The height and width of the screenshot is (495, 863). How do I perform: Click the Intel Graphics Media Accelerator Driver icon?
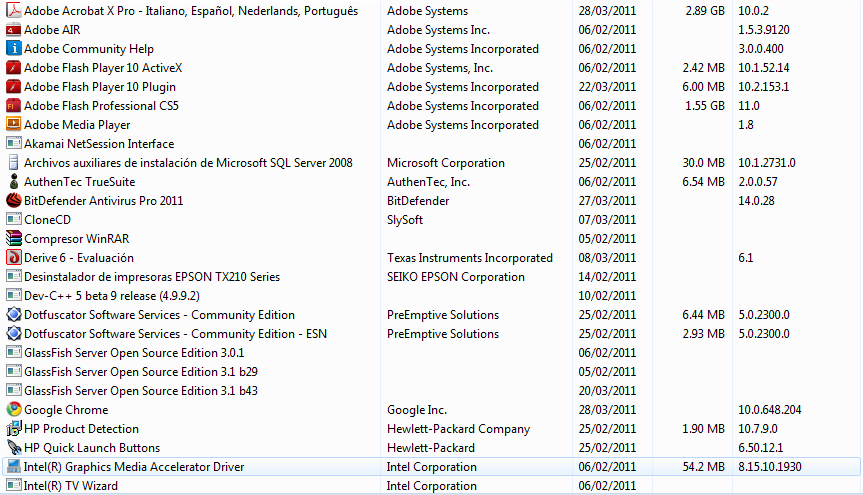tap(14, 466)
